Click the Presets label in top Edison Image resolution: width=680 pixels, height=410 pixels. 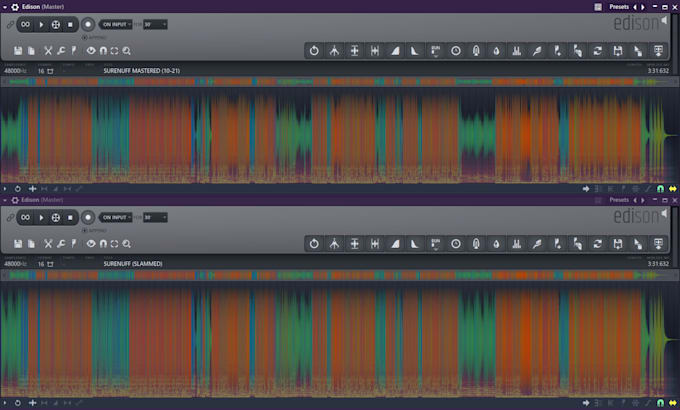tap(619, 7)
